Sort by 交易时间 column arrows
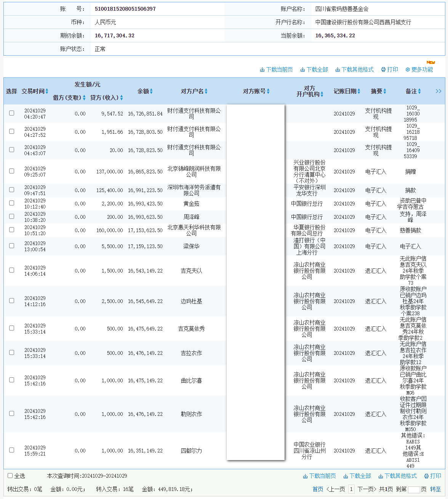The width and height of the screenshot is (448, 499). (47, 91)
